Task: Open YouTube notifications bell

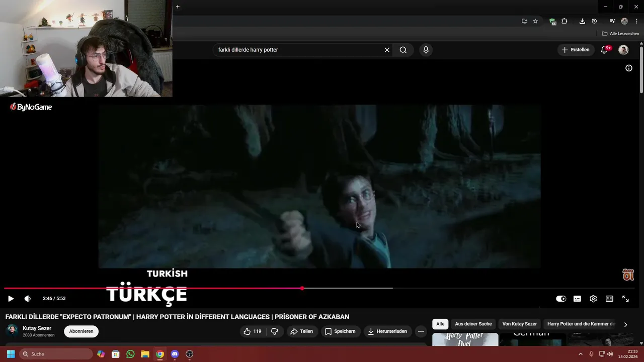Action: pyautogui.click(x=605, y=50)
